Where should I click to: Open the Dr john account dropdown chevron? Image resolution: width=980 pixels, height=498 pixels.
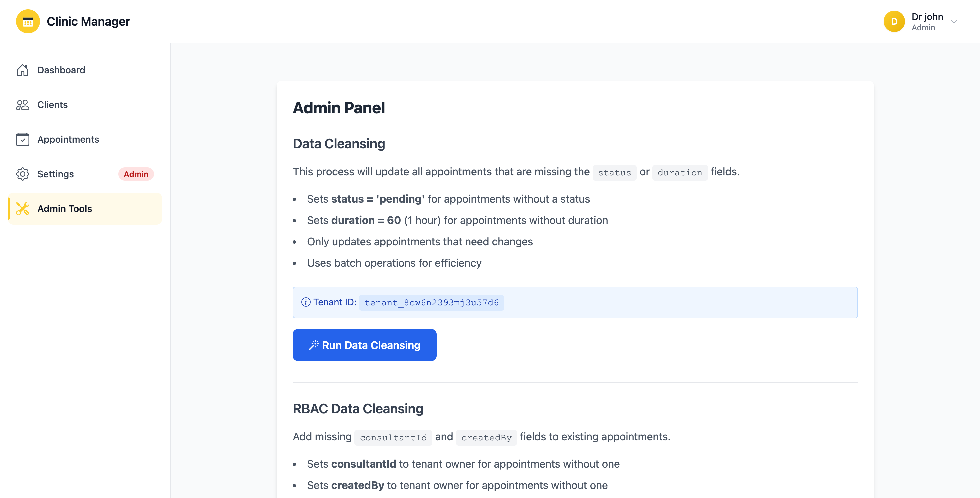[954, 21]
